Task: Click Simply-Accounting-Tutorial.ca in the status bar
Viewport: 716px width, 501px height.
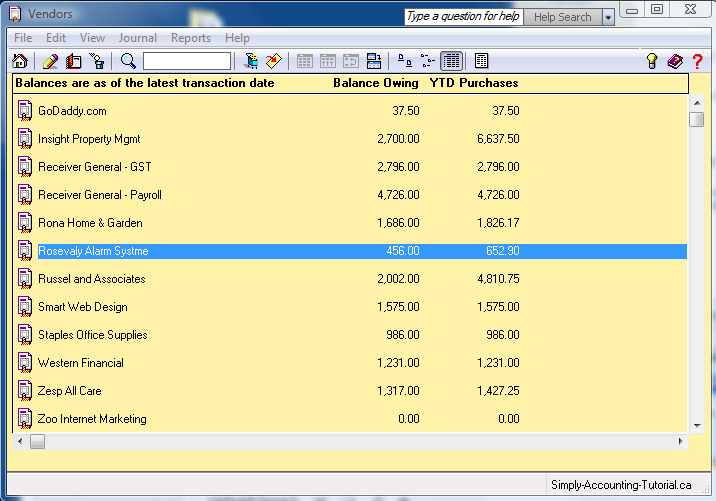Action: [621, 485]
